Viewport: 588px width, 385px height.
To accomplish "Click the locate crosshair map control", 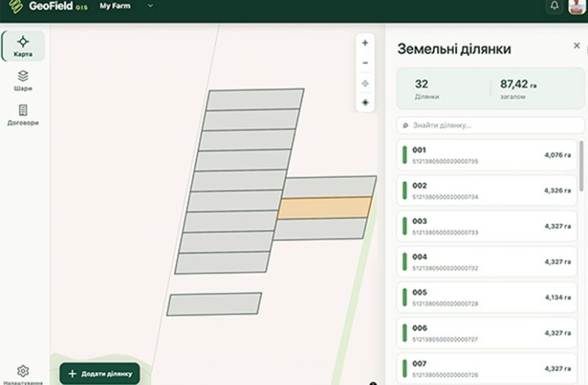I will [365, 83].
